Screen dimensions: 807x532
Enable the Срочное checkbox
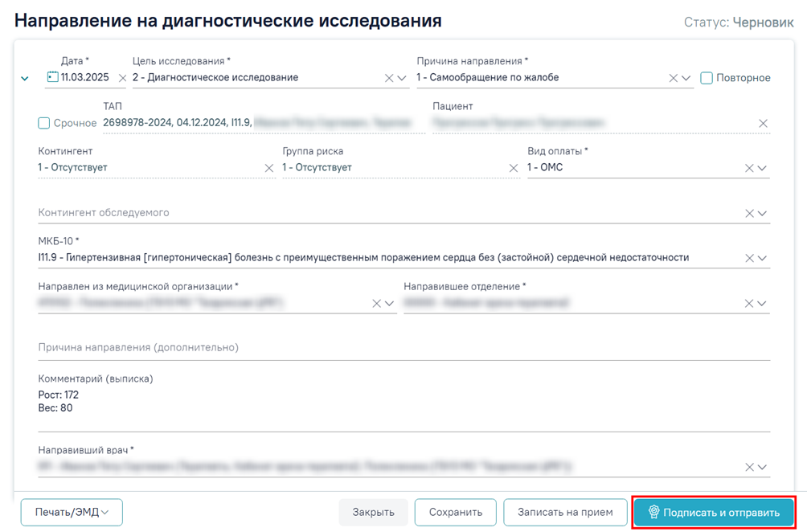click(x=43, y=123)
